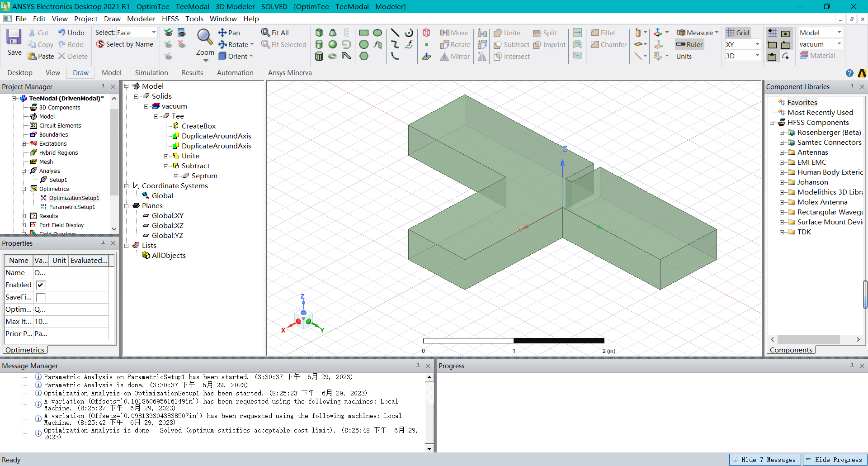868x466 pixels.
Task: Select the Draw Sphere tool
Action: pyautogui.click(x=333, y=44)
